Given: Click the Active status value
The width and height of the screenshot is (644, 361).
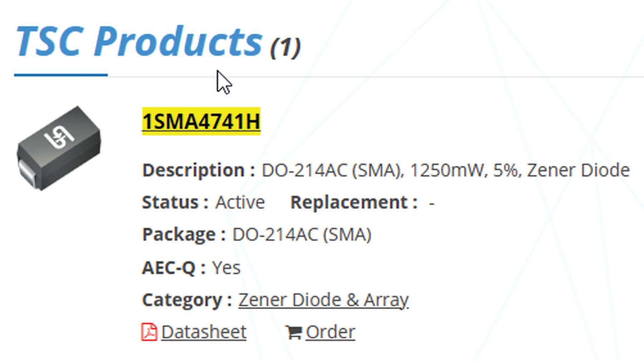Looking at the screenshot, I should point(240,203).
